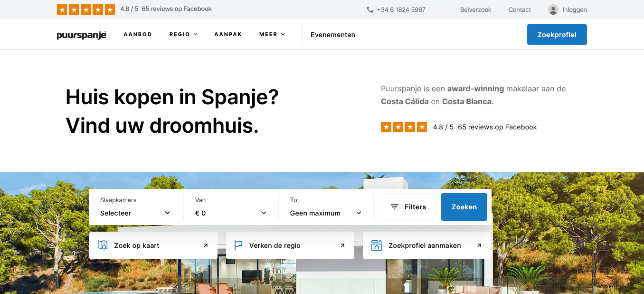The height and width of the screenshot is (294, 644).
Task: Click top bar '65 reviews op Facebook' text
Action: click(x=177, y=9)
